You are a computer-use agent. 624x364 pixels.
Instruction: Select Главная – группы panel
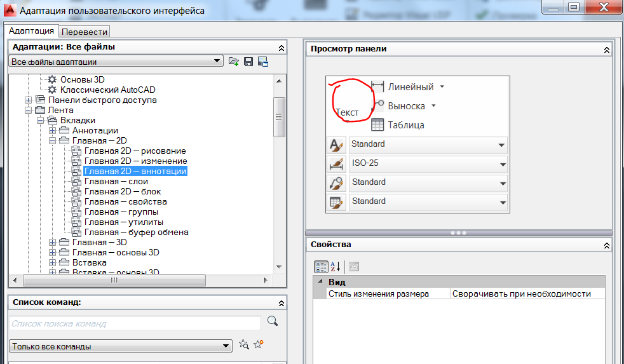(121, 212)
